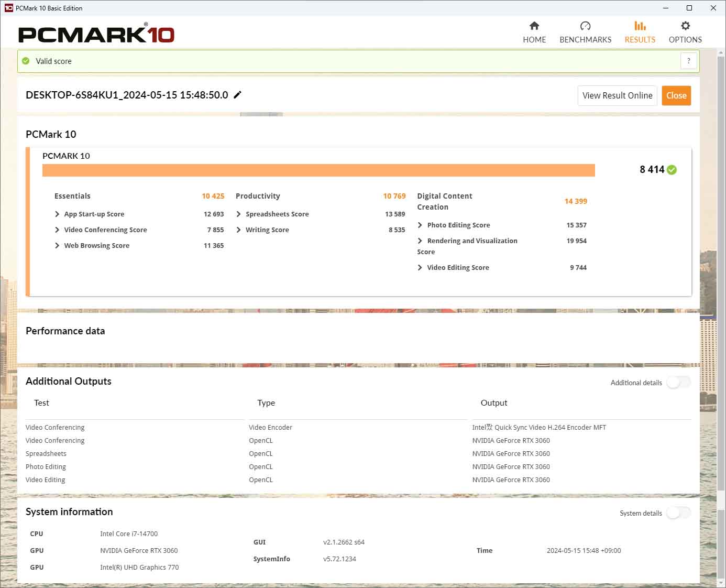
Task: Maximize the PCMark 10 window
Action: [x=689, y=8]
